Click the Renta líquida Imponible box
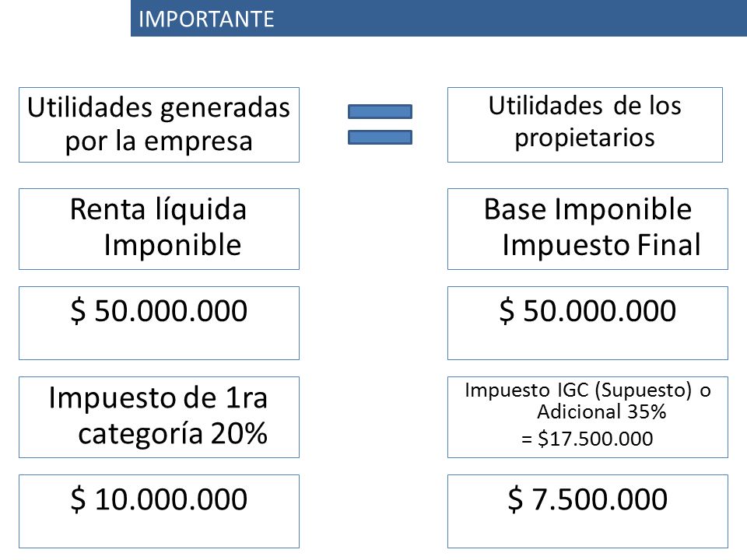Viewport: 747px width, 560px height. point(159,229)
